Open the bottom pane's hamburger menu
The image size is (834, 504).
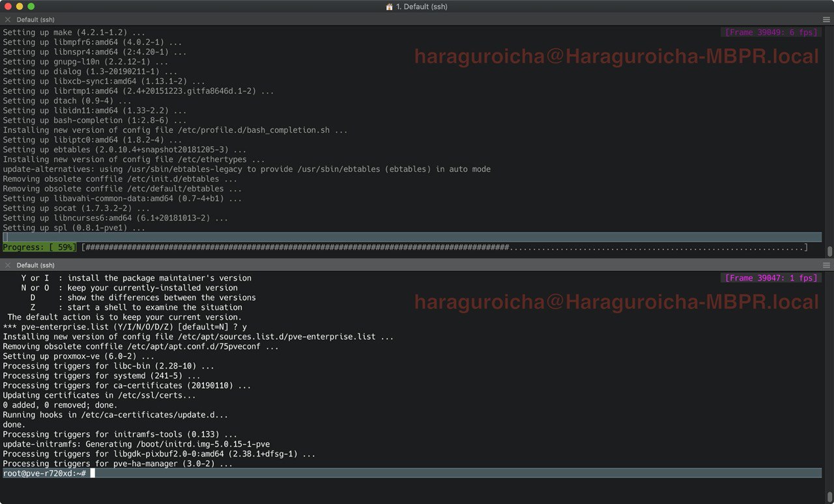coord(826,265)
